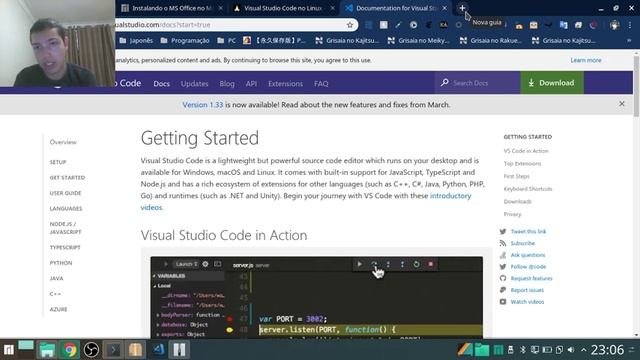This screenshot has height=360, width=640.
Task: Jump to Downloads section
Action: coord(517,202)
